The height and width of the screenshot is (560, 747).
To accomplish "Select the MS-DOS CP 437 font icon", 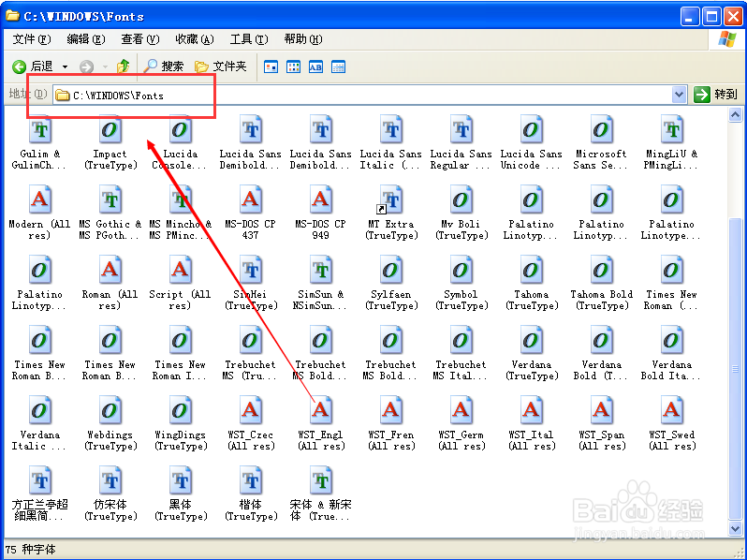I will pos(251,199).
